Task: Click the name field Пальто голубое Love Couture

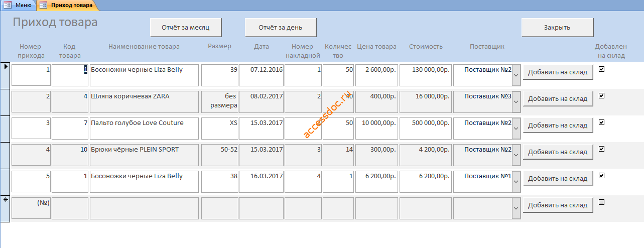Action: (x=144, y=128)
